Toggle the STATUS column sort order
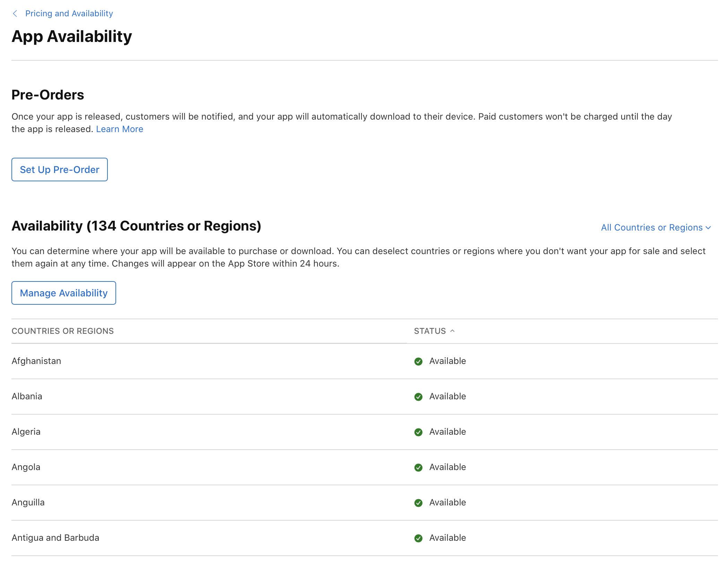 coord(430,331)
